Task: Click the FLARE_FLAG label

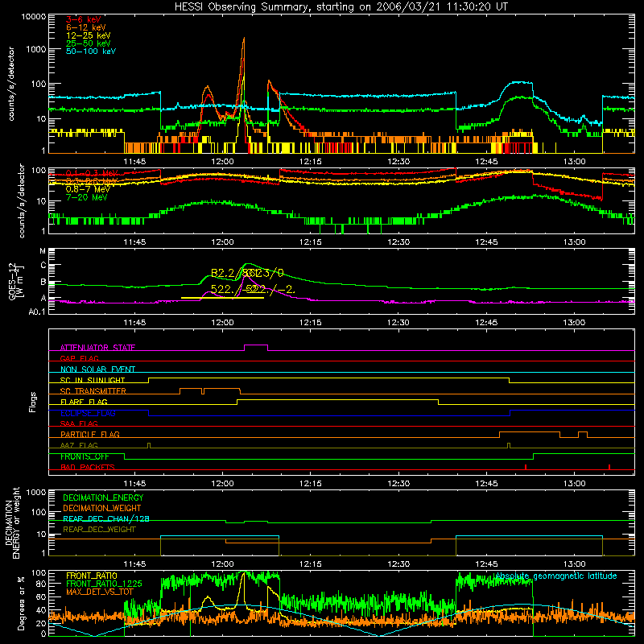Action: point(84,402)
